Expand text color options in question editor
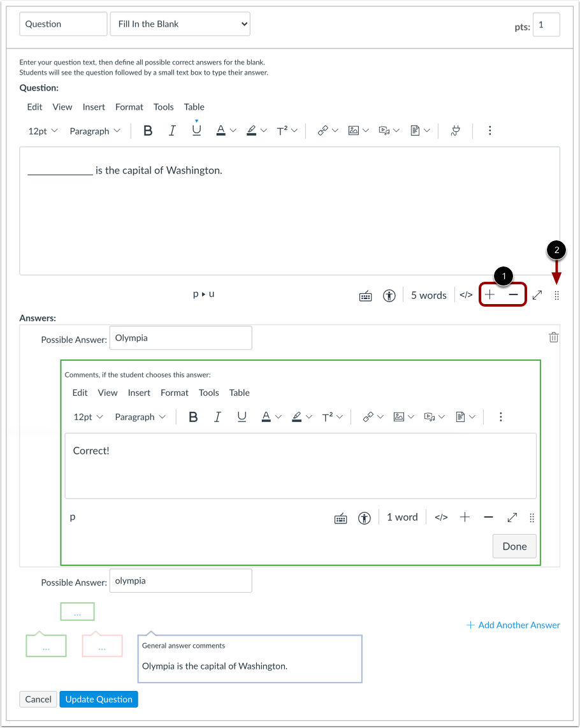This screenshot has width=580, height=728. (233, 131)
